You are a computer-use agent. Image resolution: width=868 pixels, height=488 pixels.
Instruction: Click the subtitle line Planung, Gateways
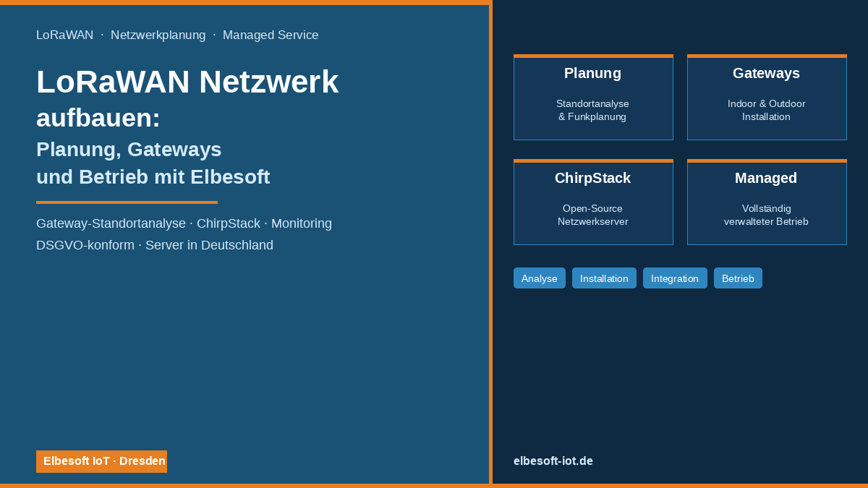click(x=129, y=150)
